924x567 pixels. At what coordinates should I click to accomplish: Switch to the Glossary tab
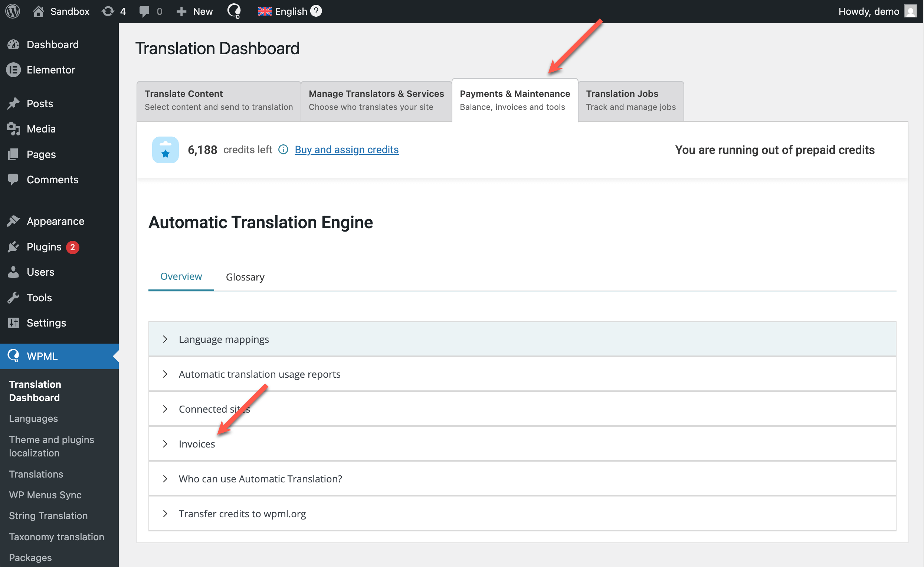pos(245,277)
